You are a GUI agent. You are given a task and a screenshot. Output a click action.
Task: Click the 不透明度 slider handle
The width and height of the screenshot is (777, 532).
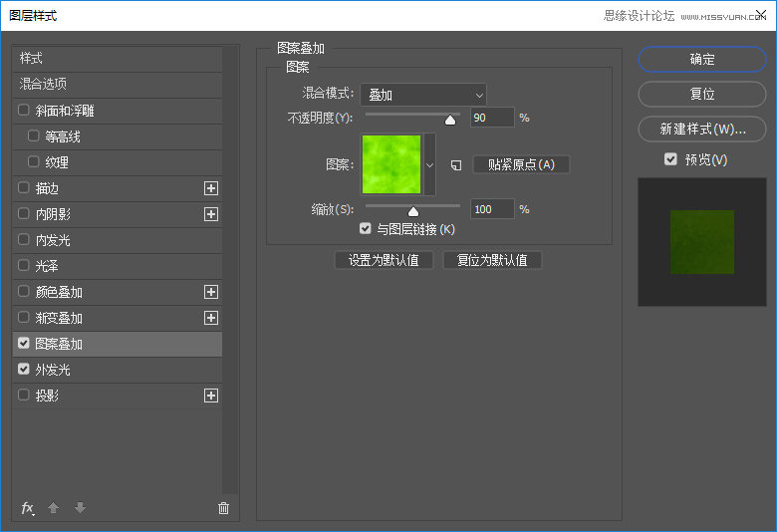pyautogui.click(x=450, y=120)
